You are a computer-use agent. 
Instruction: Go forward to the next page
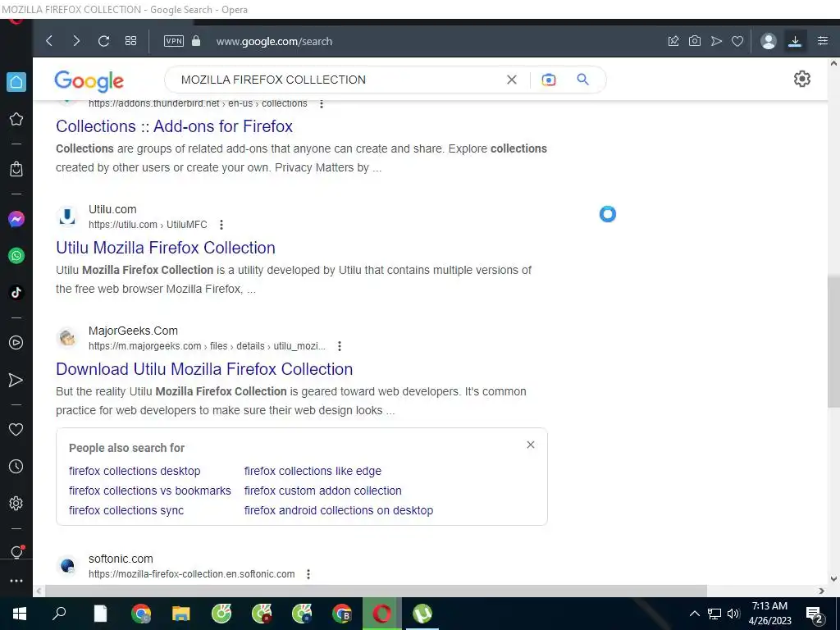(76, 41)
